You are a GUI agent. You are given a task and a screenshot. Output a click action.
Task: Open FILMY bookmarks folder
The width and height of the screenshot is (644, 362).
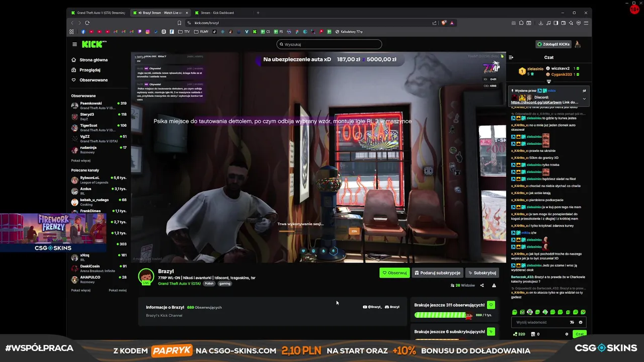coord(202,32)
